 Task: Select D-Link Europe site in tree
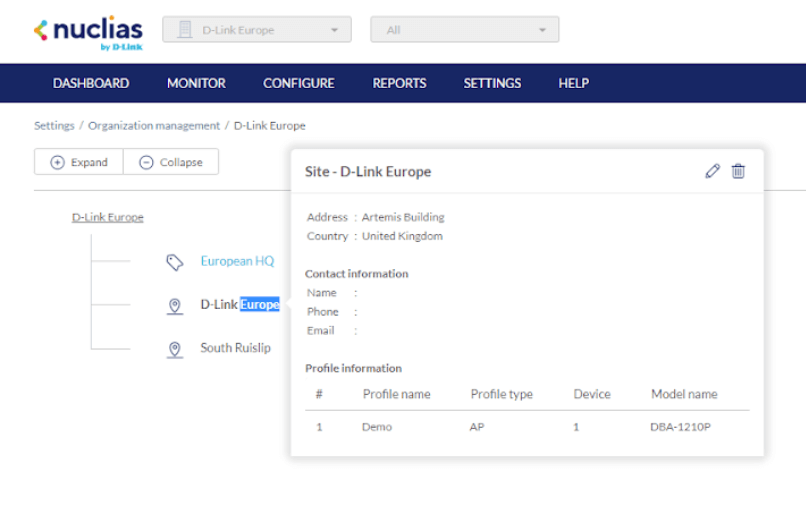[240, 304]
